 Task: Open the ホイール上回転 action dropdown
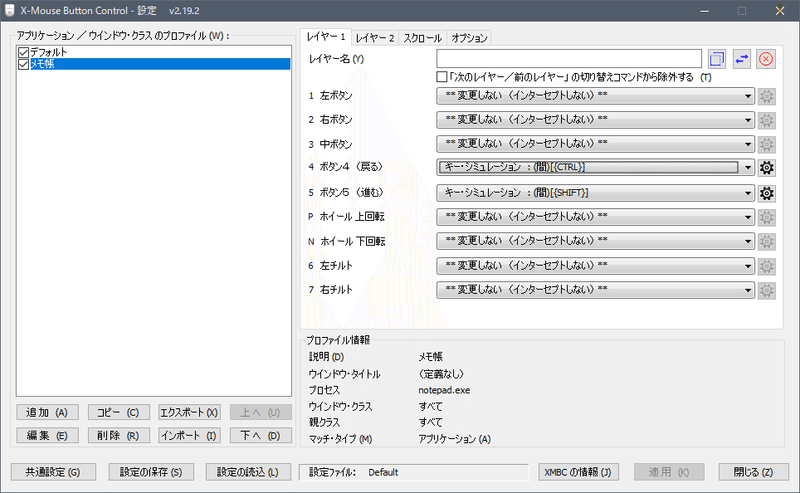595,217
